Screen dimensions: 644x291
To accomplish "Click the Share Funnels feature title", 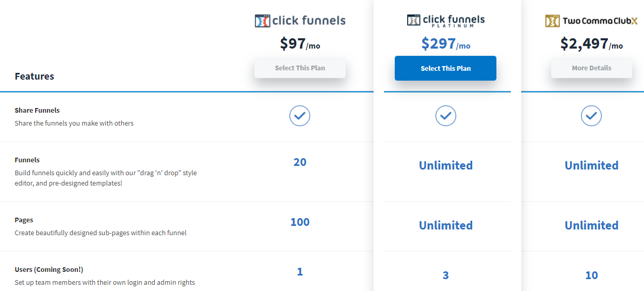I will pyautogui.click(x=37, y=110).
